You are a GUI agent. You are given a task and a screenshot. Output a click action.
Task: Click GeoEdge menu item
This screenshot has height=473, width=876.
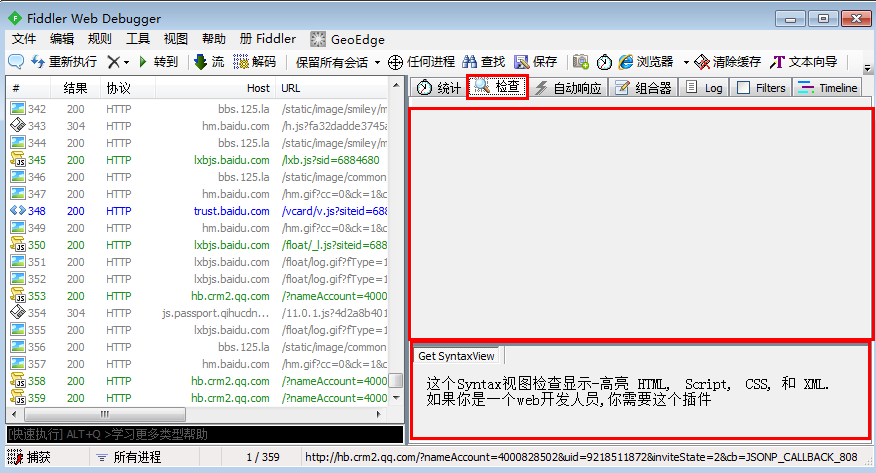click(x=347, y=39)
